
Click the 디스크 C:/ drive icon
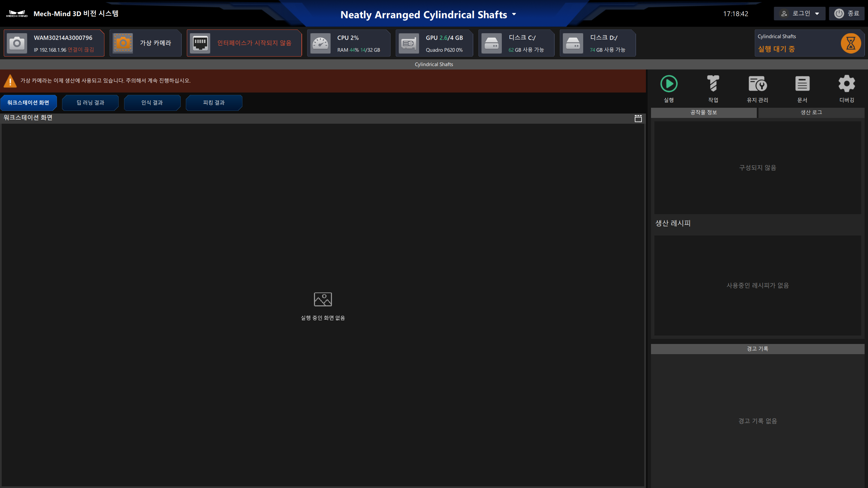(492, 43)
